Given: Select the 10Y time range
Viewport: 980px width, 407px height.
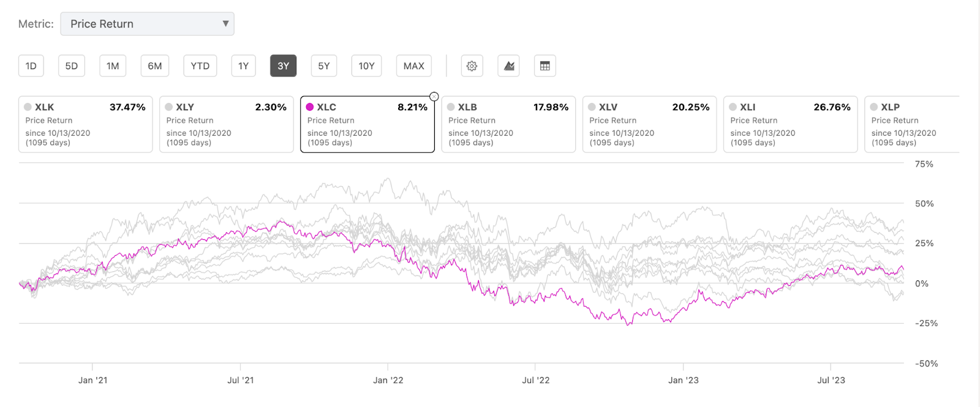Looking at the screenshot, I should (x=366, y=66).
